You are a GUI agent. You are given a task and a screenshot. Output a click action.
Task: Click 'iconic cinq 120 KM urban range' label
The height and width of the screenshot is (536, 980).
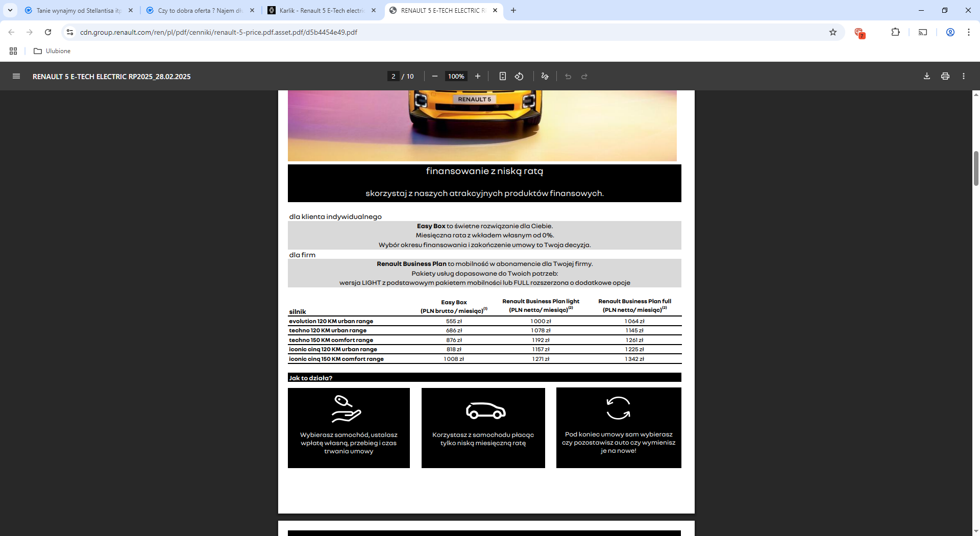click(x=333, y=349)
